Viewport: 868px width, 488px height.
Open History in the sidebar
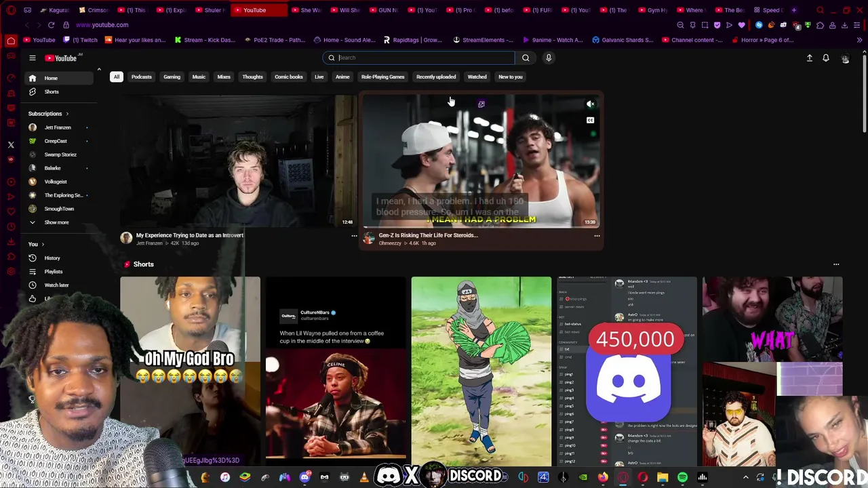click(60, 258)
